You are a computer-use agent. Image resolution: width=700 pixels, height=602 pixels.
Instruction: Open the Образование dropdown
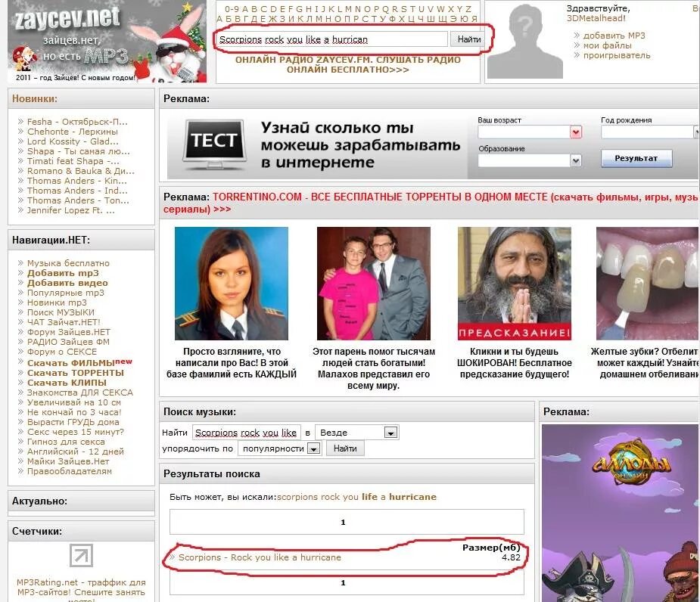pos(530,160)
